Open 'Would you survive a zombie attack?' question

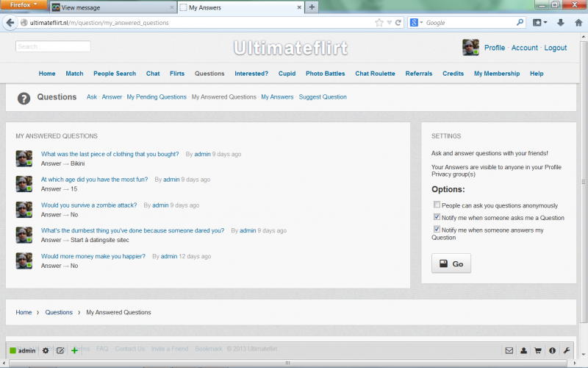pos(89,205)
